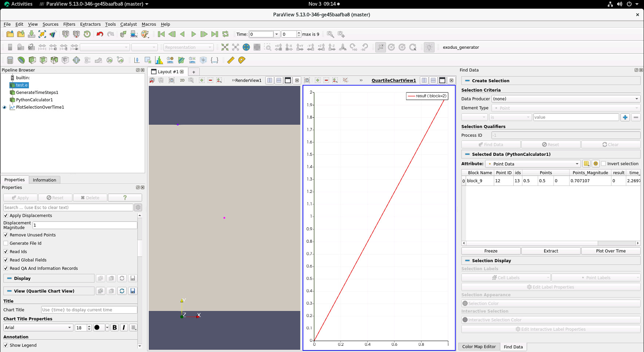Viewport: 644px width, 352px height.
Task: Click the Edit Color Map palette icon
Action: coord(145,34)
